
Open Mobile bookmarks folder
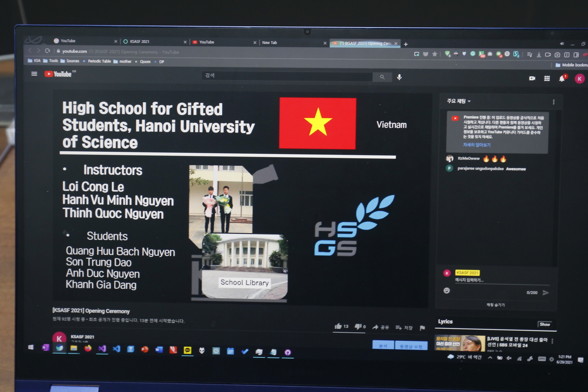pos(572,65)
